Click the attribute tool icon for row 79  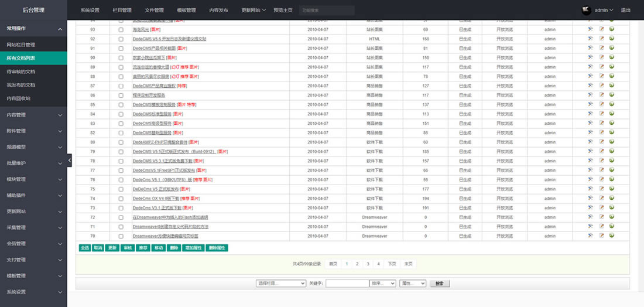click(591, 151)
